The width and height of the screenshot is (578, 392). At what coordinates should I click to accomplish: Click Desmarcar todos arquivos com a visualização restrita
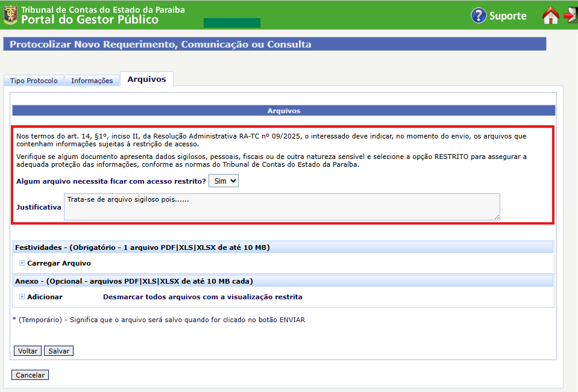(203, 297)
